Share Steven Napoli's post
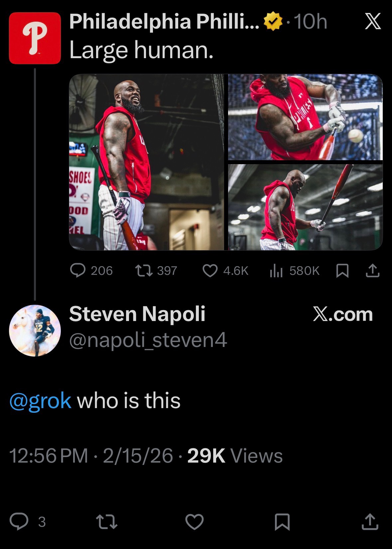The width and height of the screenshot is (392, 549). pos(370,521)
